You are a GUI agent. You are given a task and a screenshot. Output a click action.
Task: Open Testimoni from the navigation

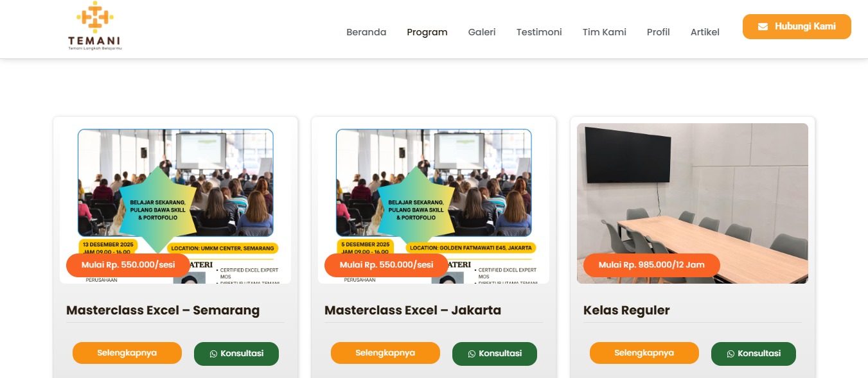click(x=539, y=32)
